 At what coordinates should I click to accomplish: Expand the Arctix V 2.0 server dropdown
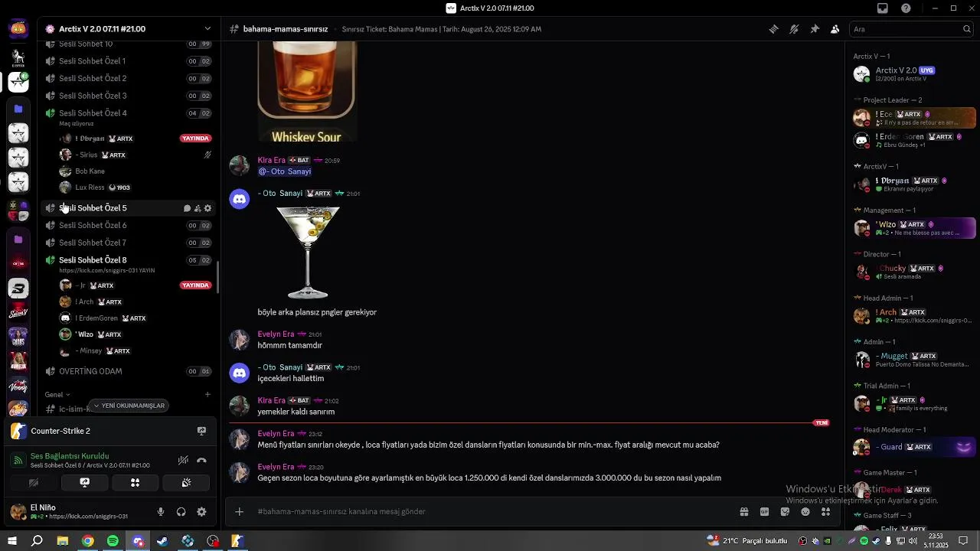pyautogui.click(x=207, y=29)
